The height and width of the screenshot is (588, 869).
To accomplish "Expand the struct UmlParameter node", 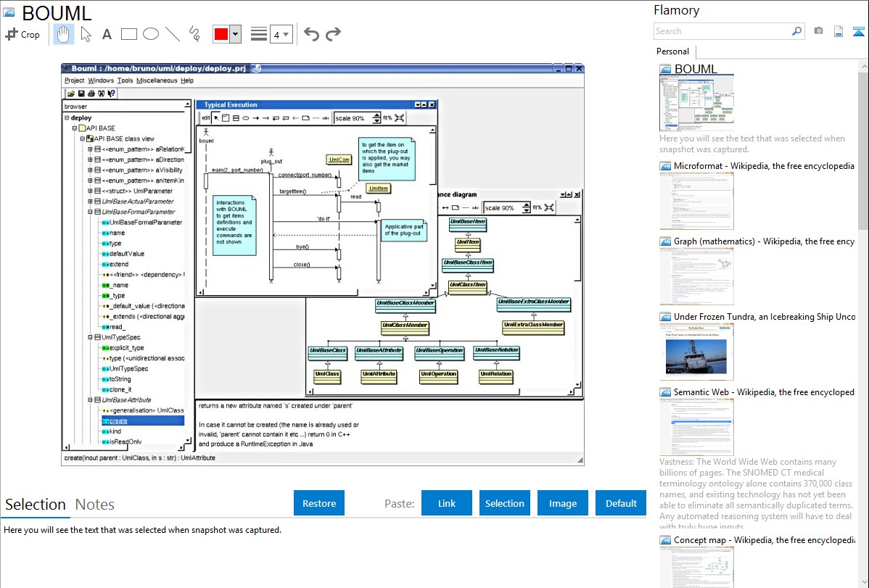I will (90, 191).
